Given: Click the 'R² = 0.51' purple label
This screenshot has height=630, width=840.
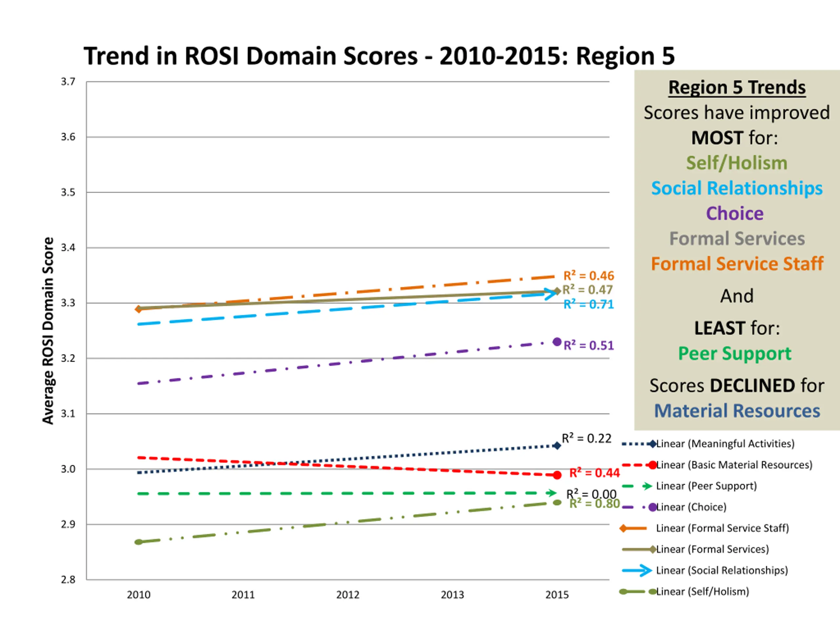Looking at the screenshot, I should coord(589,345).
